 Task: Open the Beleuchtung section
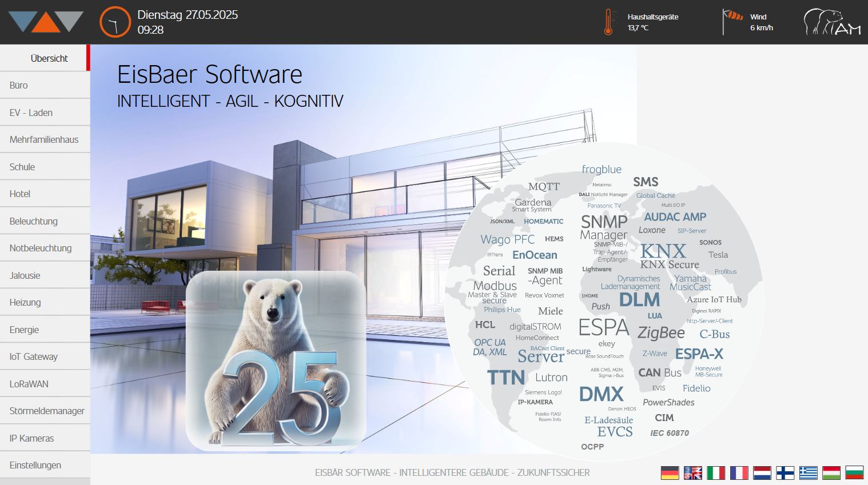[x=45, y=221]
